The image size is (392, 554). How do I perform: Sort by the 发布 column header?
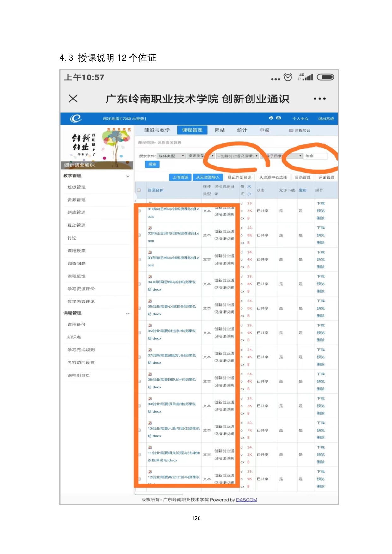303,190
